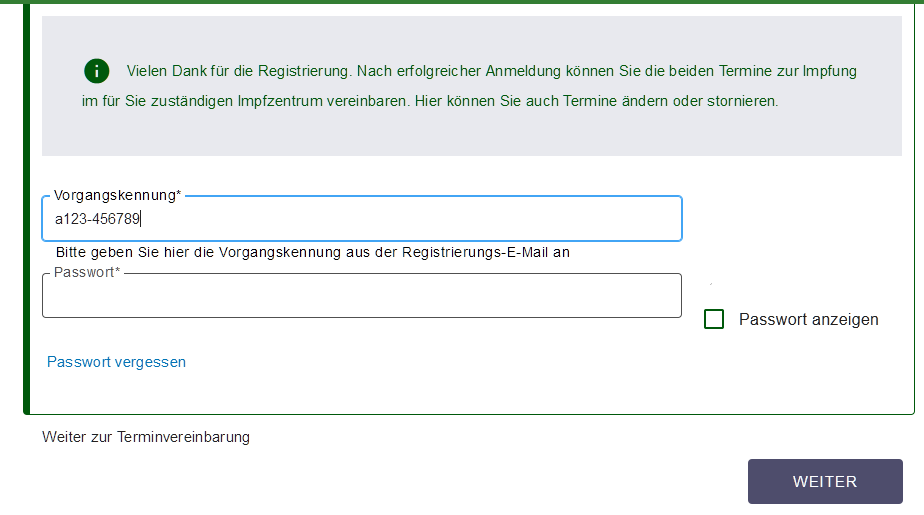This screenshot has height=515, width=924.
Task: Tick the Passwort anzeigen checkbox
Action: pos(714,319)
